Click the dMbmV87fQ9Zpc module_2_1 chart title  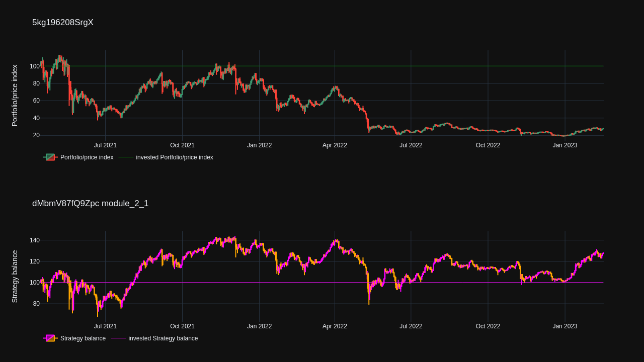point(90,204)
